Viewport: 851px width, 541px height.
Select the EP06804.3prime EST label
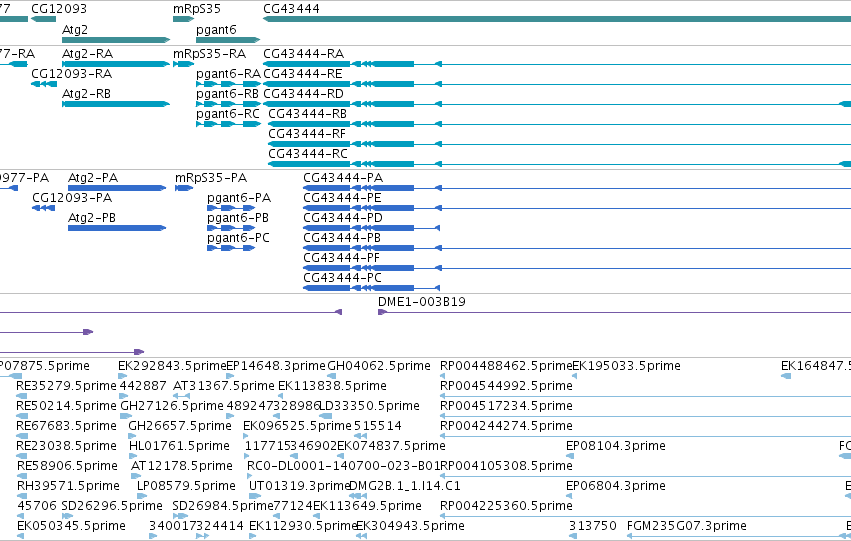pyautogui.click(x=615, y=487)
